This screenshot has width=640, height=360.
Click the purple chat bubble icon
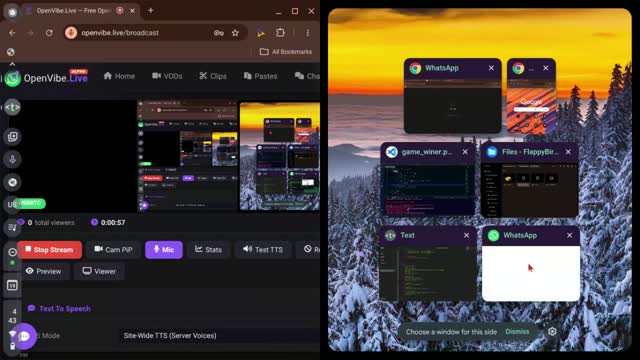(24, 336)
